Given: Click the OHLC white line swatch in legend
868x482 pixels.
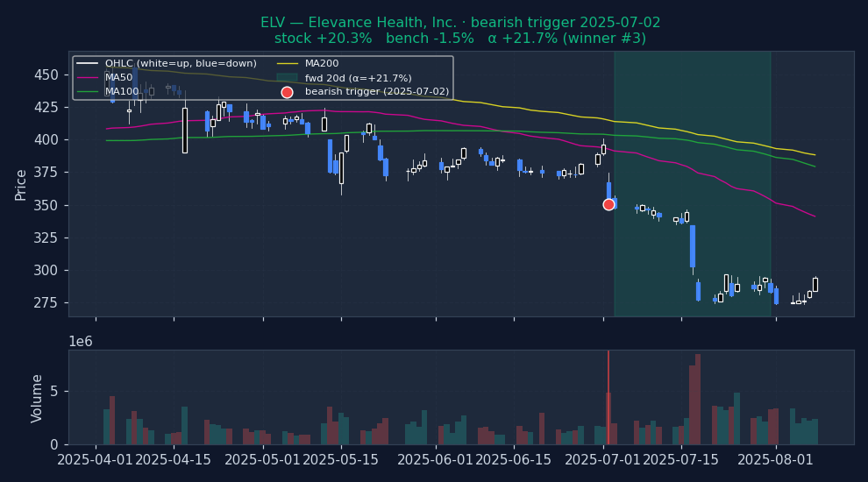Looking at the screenshot, I should (x=88, y=64).
